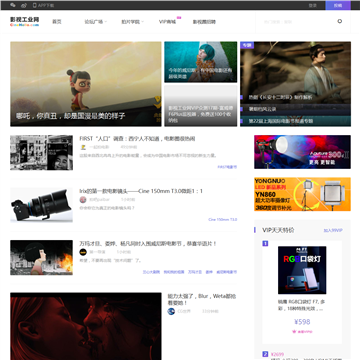360x360 pixels.
Task: Click the 万玛才旦 tag
Action: (x=195, y=272)
